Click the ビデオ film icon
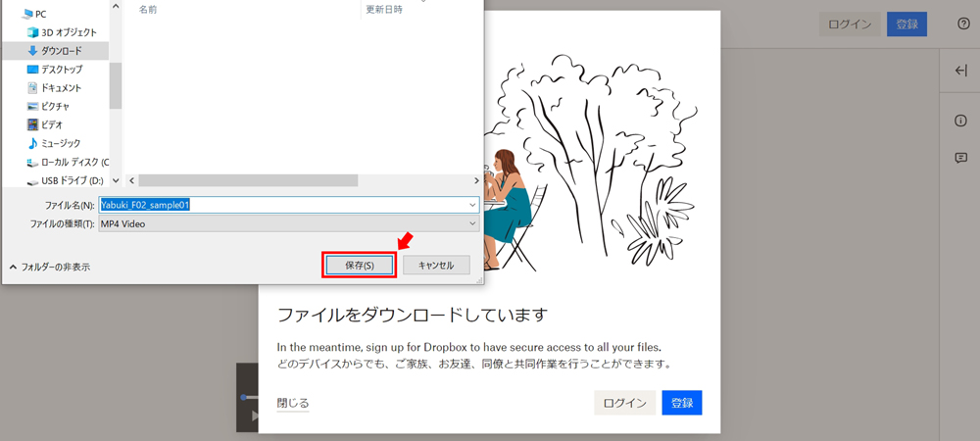Image resolution: width=980 pixels, height=441 pixels. [x=32, y=124]
